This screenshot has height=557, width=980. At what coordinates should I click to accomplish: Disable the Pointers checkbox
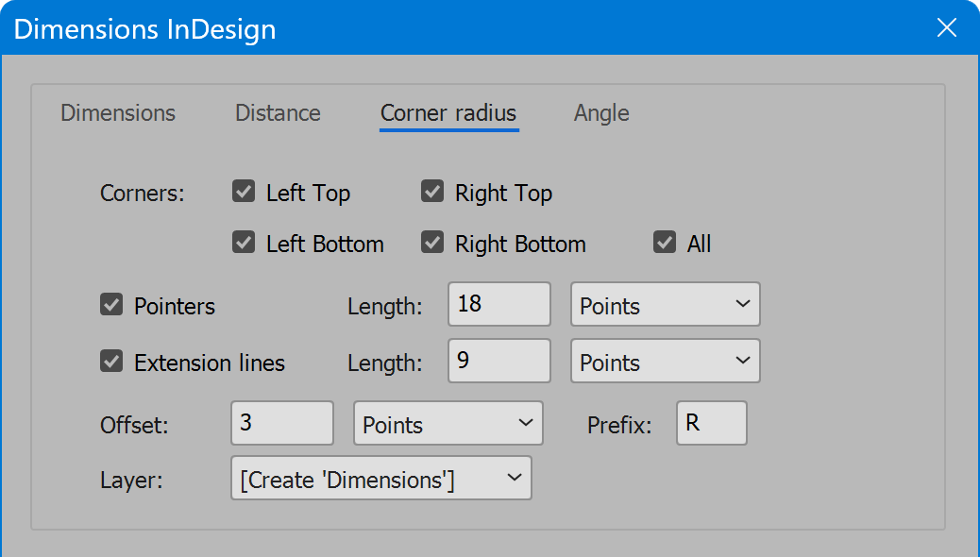pos(111,304)
